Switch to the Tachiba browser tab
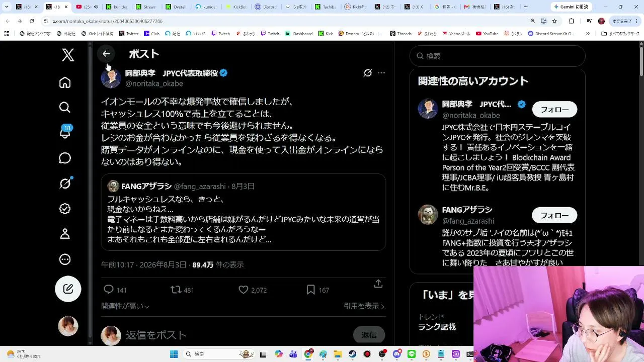644x362 pixels. click(325, 7)
